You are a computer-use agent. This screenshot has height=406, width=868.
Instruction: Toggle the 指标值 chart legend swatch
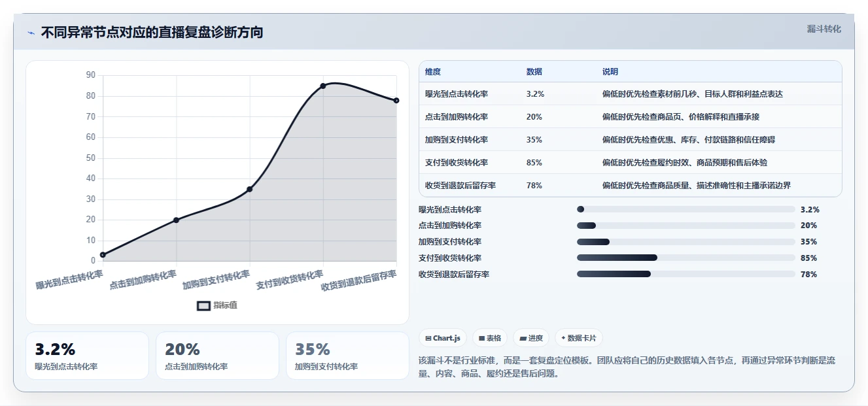pos(203,305)
